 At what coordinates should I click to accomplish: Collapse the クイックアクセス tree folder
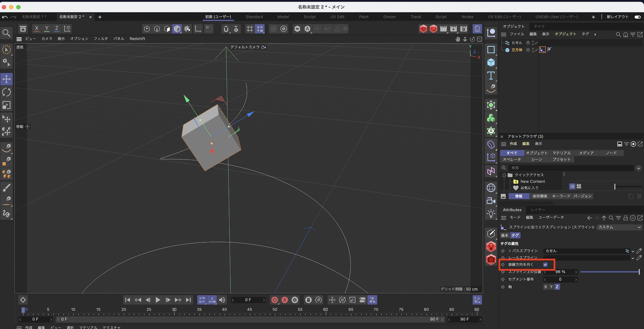pyautogui.click(x=504, y=175)
